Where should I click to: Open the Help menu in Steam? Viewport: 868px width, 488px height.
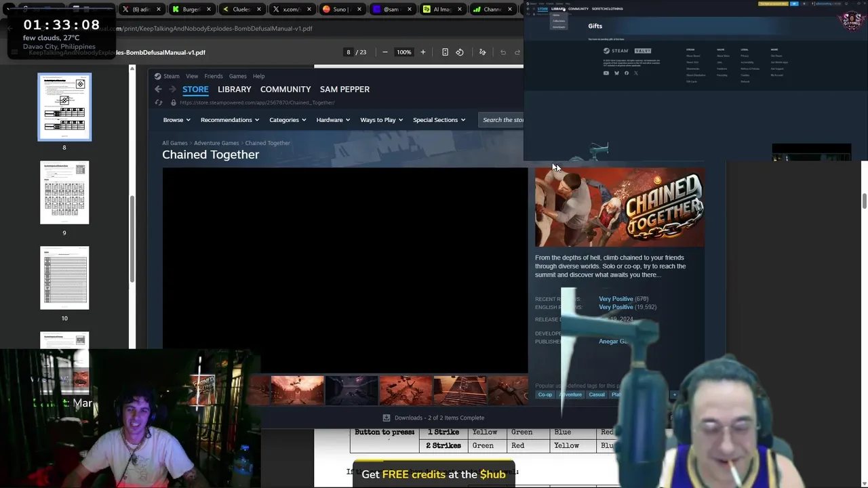(x=258, y=76)
